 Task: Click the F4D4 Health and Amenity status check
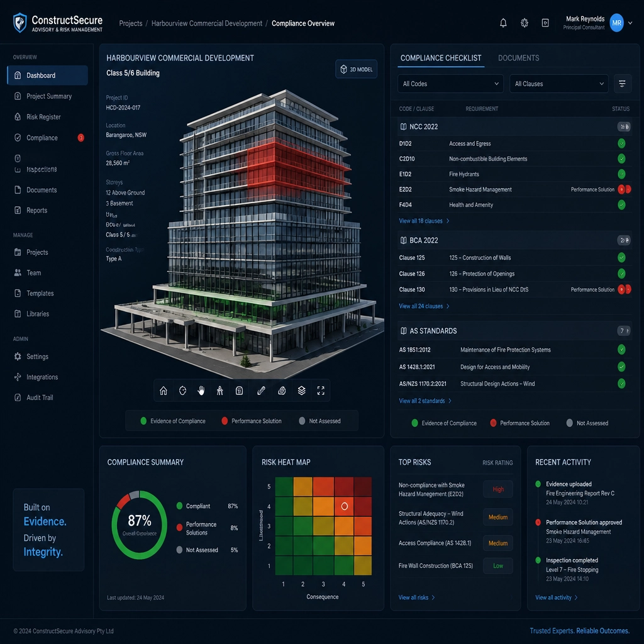tap(621, 204)
